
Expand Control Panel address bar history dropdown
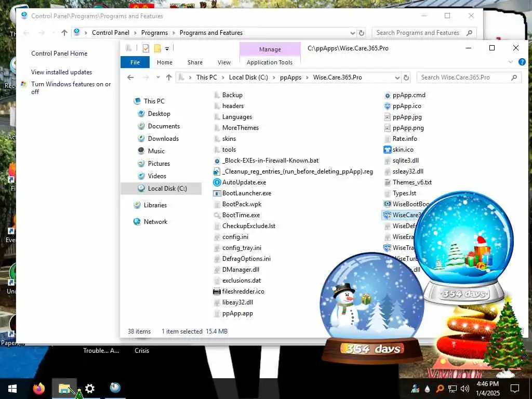353,33
